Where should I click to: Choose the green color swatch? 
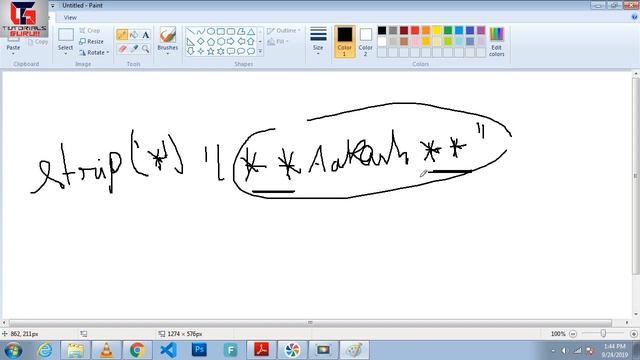click(x=448, y=31)
